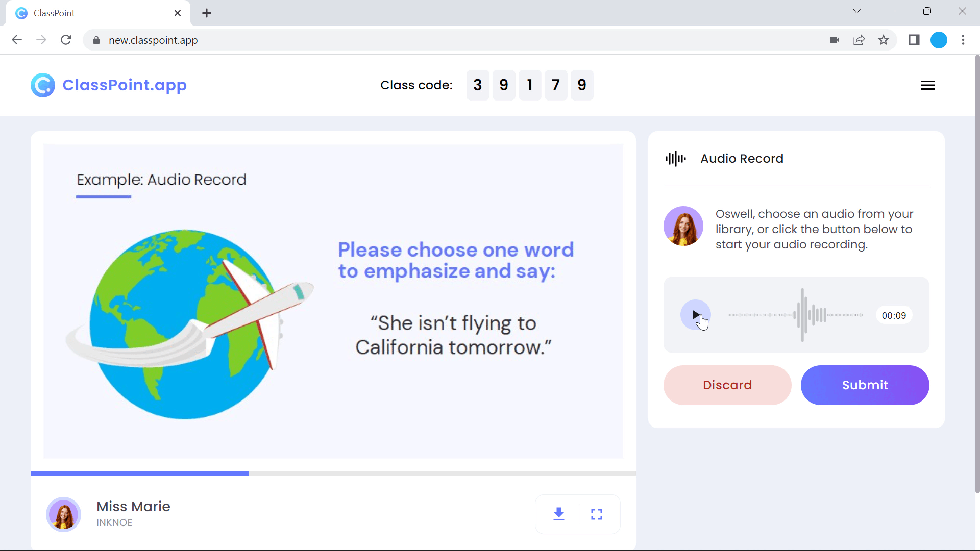Click the hamburger menu icon
The image size is (980, 551).
tap(928, 85)
